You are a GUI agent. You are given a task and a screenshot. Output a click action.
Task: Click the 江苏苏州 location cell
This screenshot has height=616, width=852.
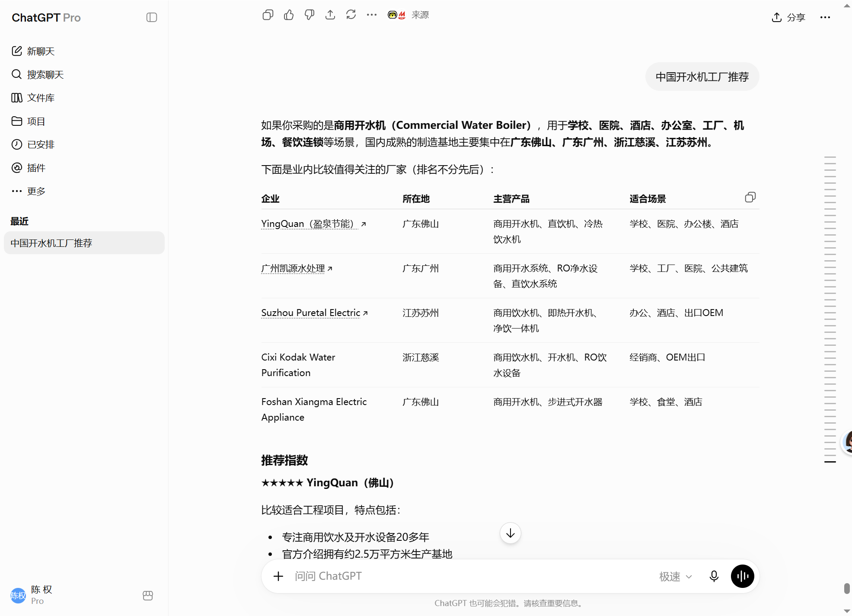tap(421, 313)
